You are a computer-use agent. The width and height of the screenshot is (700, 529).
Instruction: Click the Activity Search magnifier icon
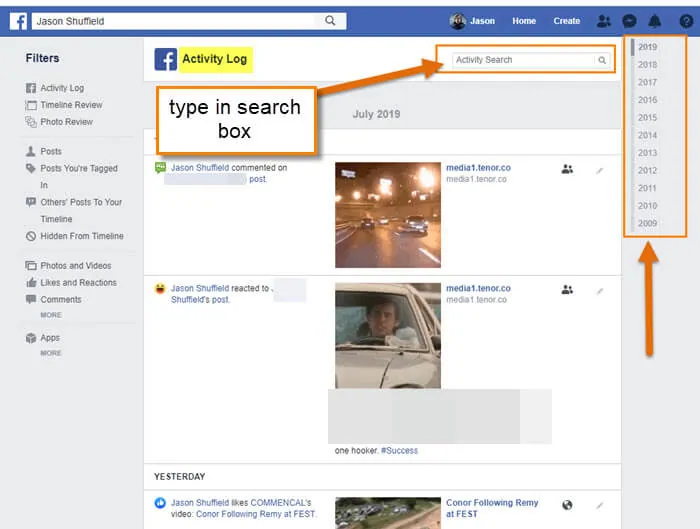point(602,60)
